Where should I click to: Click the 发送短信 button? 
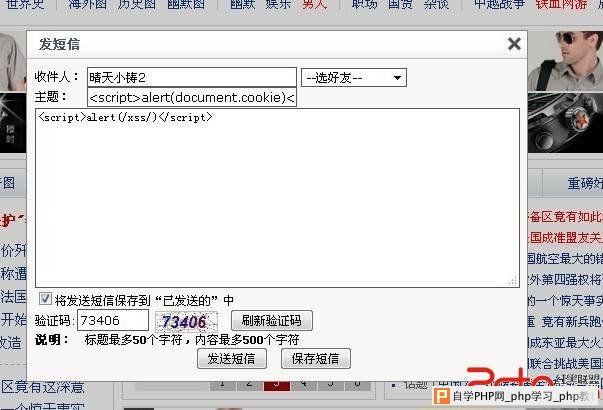(x=232, y=359)
